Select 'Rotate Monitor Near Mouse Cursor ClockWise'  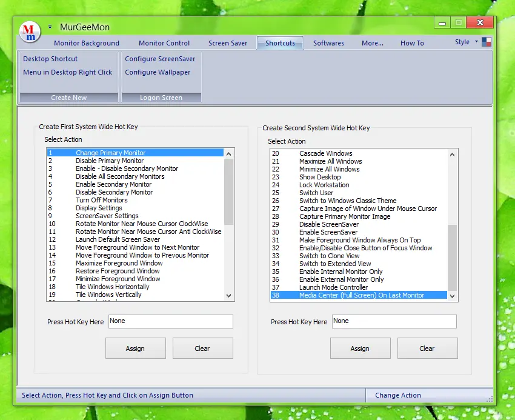(135, 224)
